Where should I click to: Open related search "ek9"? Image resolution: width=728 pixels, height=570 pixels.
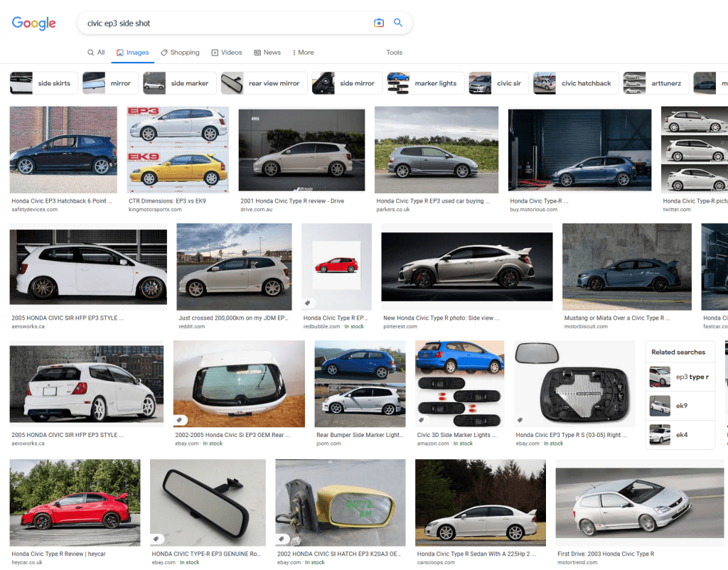click(x=680, y=406)
